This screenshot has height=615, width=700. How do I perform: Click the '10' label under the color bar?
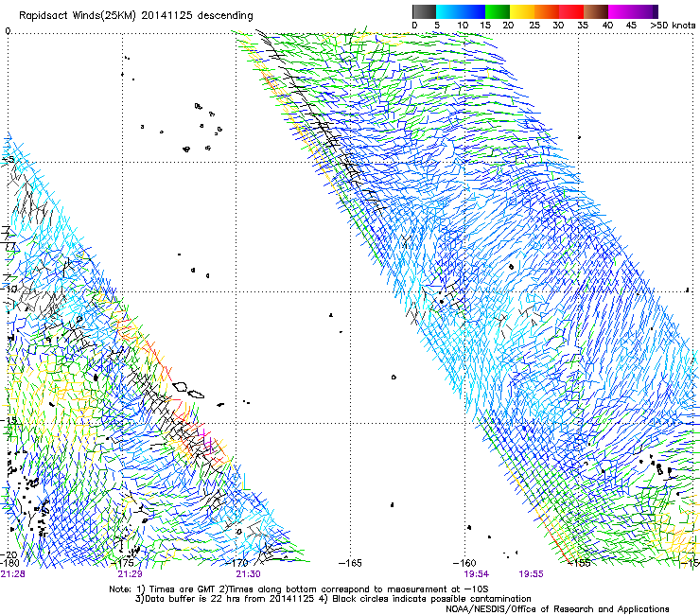pos(463,25)
